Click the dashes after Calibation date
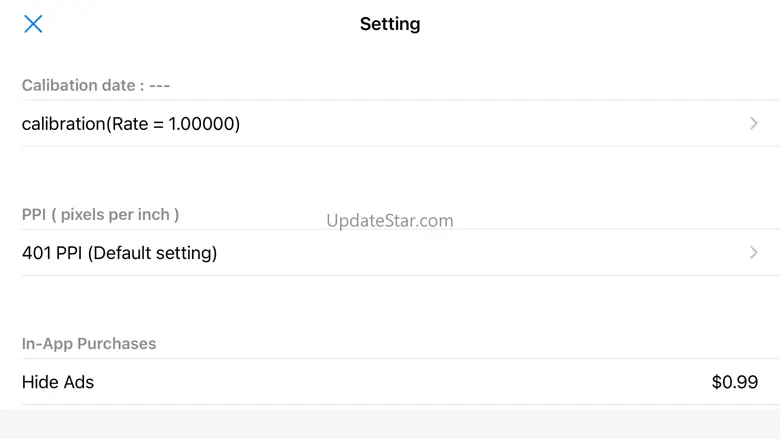Image resolution: width=780 pixels, height=439 pixels. tap(160, 86)
